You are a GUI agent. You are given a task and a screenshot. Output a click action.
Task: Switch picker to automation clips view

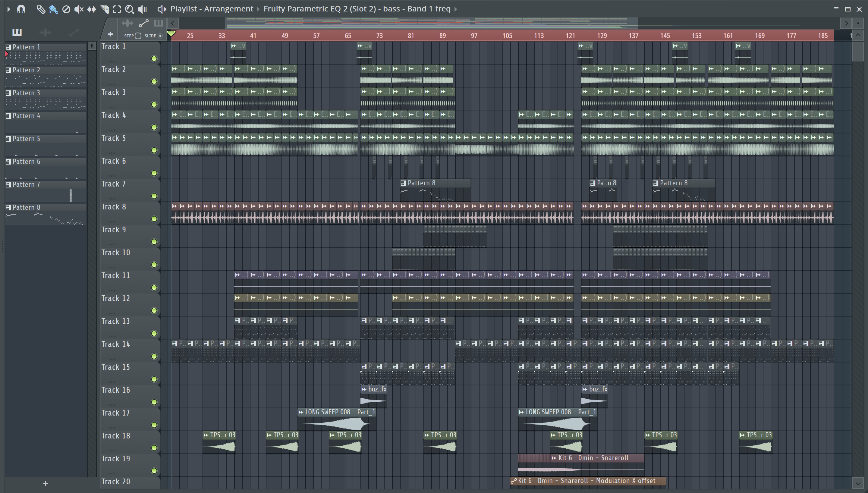pyautogui.click(x=74, y=33)
